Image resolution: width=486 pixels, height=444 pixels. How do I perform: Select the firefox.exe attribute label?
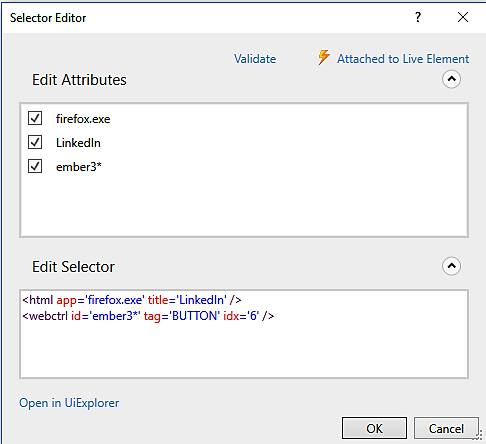(x=83, y=119)
